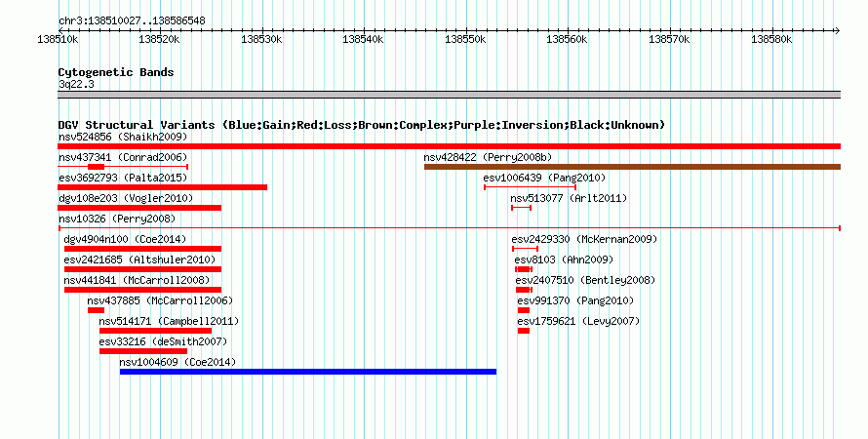Image resolution: width=868 pixels, height=439 pixels.
Task: Click the Cytogenetic Bands track title
Action: coord(116,72)
